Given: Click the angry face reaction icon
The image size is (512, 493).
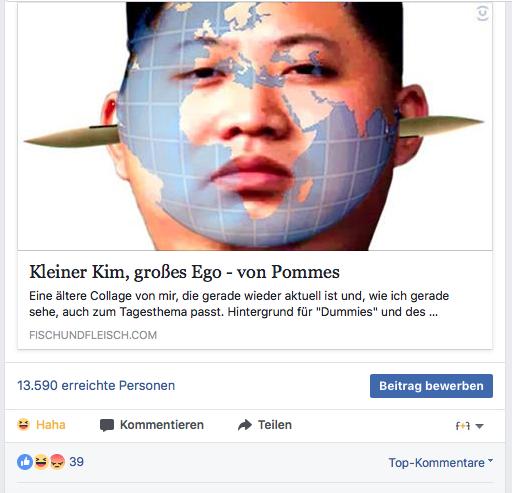Looking at the screenshot, I should pos(57,462).
